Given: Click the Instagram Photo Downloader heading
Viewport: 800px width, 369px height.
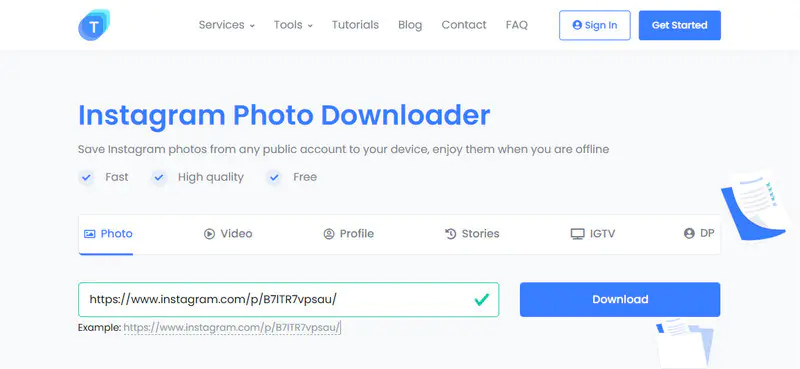Looking at the screenshot, I should [284, 116].
